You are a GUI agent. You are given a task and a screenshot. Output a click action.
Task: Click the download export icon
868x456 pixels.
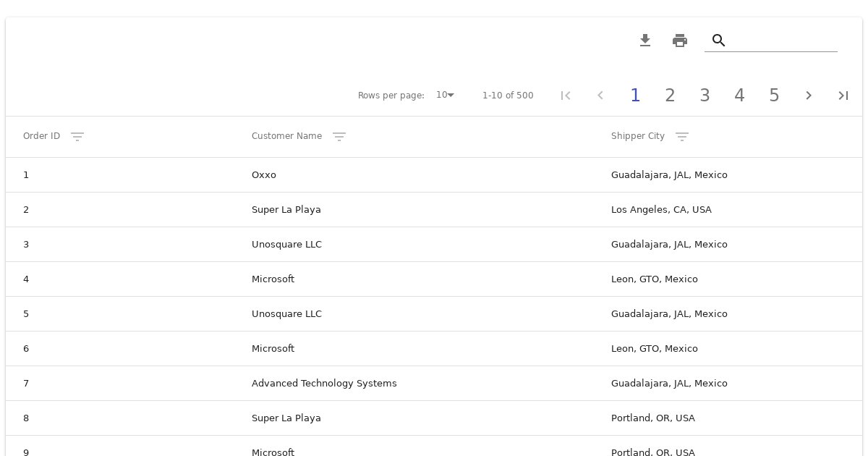(645, 41)
